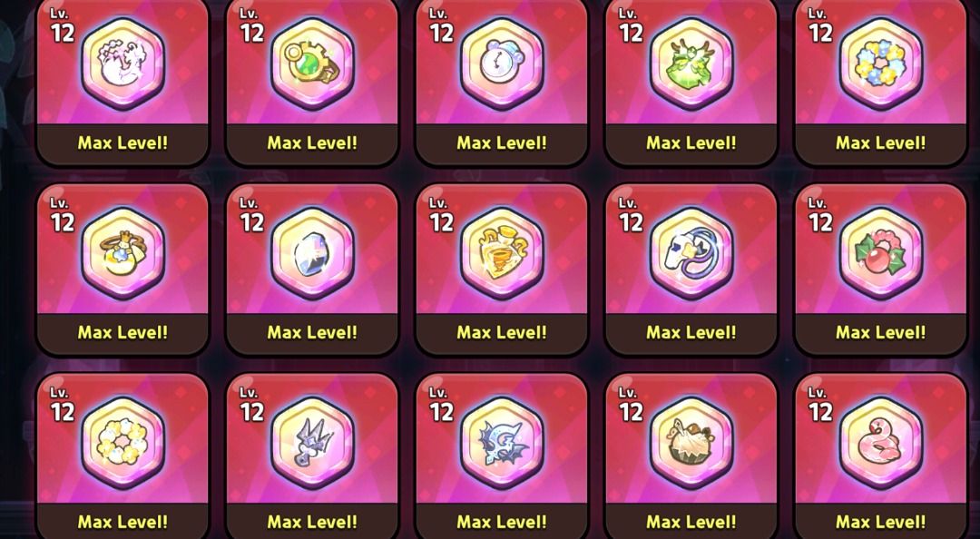Select the golden potion bottle badge
980x539 pixels.
pos(123,252)
